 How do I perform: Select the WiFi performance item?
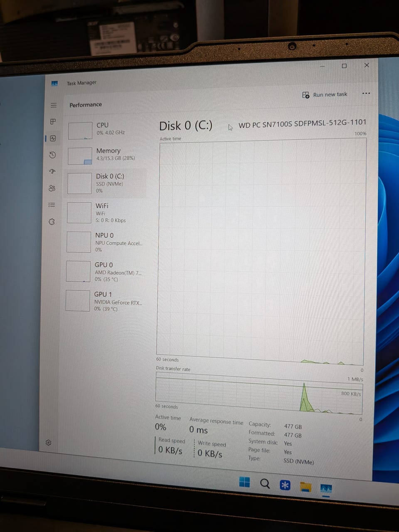pos(106,213)
